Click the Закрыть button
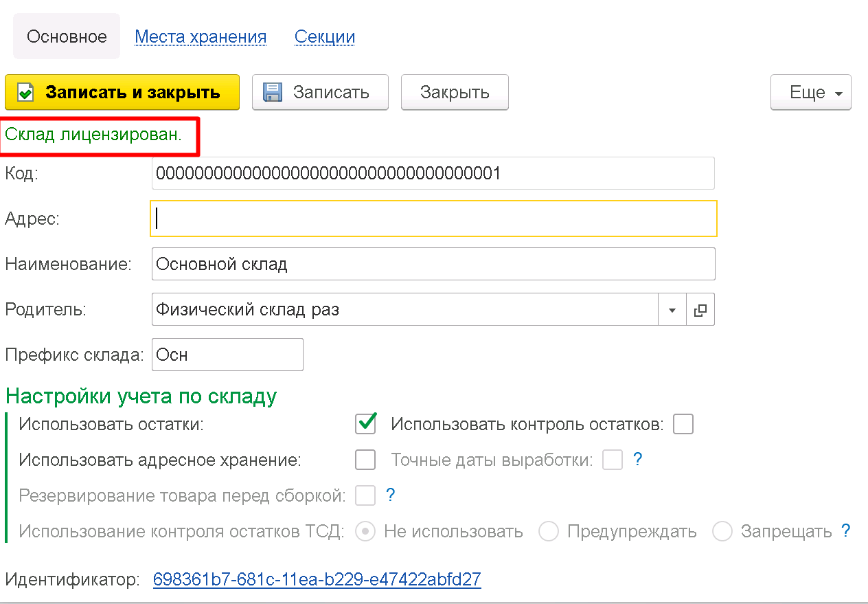The width and height of the screenshot is (868, 604). coord(455,92)
